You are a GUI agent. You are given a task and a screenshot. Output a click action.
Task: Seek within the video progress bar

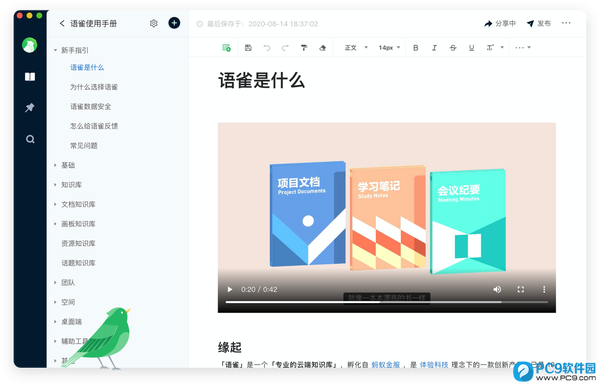tap(386, 302)
